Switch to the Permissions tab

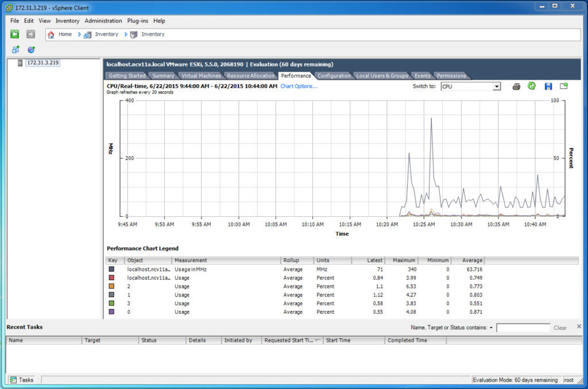pos(451,76)
